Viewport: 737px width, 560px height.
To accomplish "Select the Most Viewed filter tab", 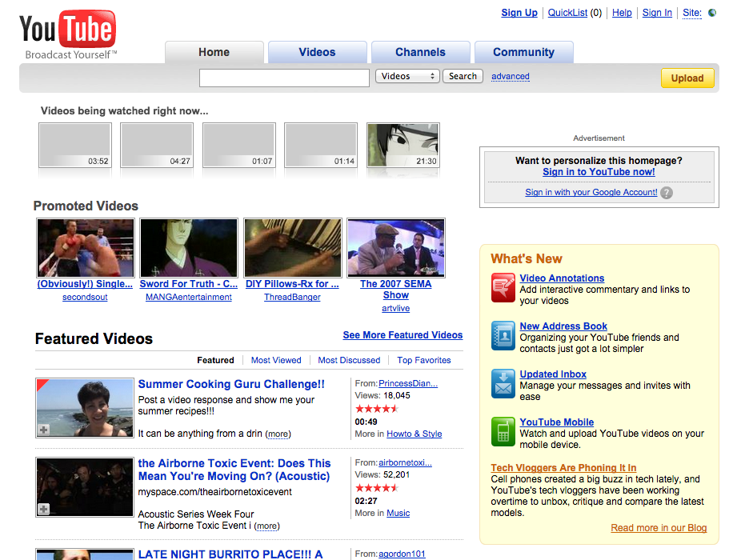I will click(276, 360).
